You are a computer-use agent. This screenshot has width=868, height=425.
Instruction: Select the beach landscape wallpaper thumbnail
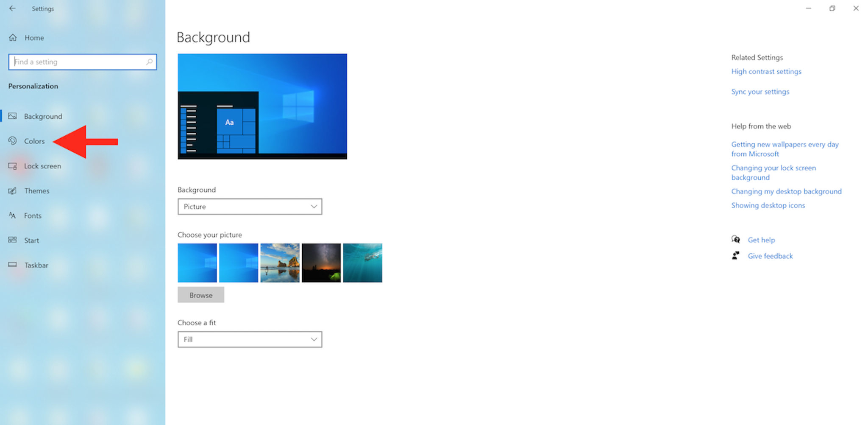pos(280,263)
